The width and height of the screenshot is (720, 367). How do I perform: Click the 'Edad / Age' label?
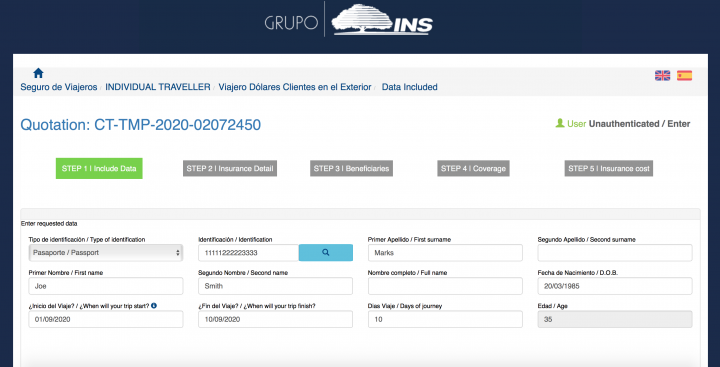click(552, 305)
